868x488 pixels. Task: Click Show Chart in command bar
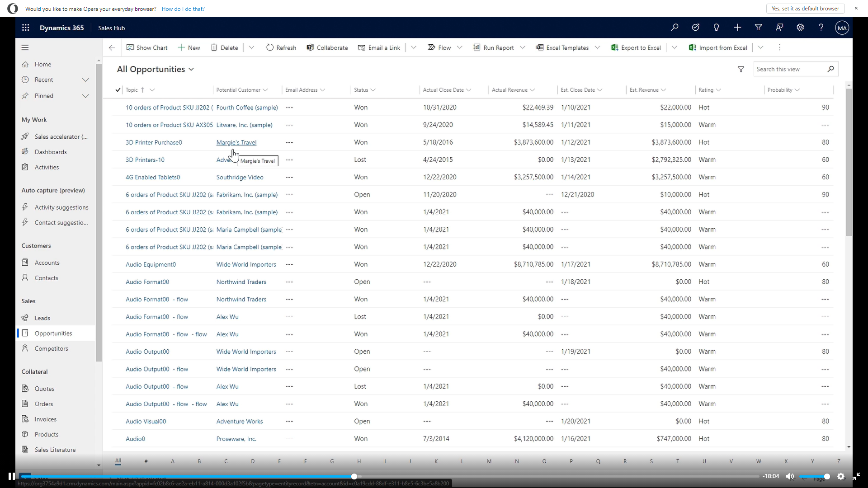click(x=147, y=47)
